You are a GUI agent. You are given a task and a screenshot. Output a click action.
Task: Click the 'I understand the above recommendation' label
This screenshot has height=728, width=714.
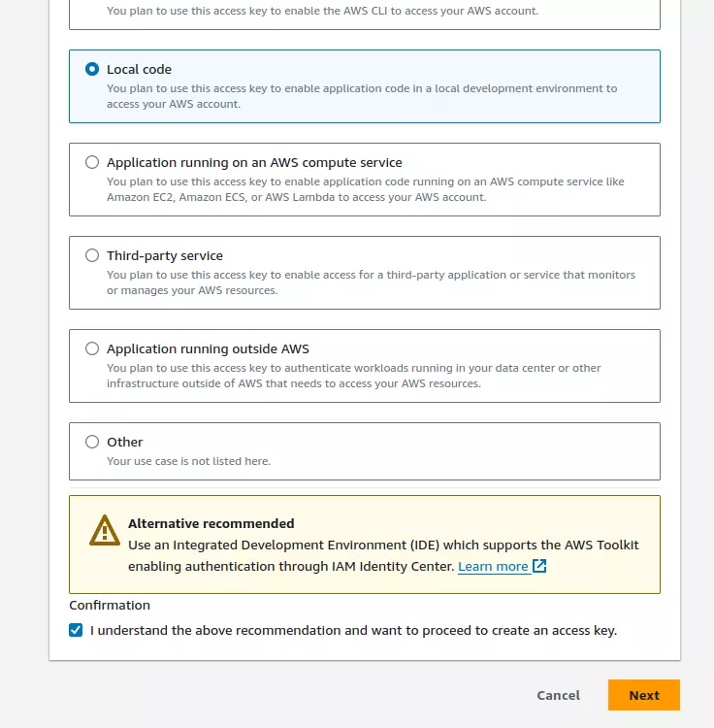[353, 631]
